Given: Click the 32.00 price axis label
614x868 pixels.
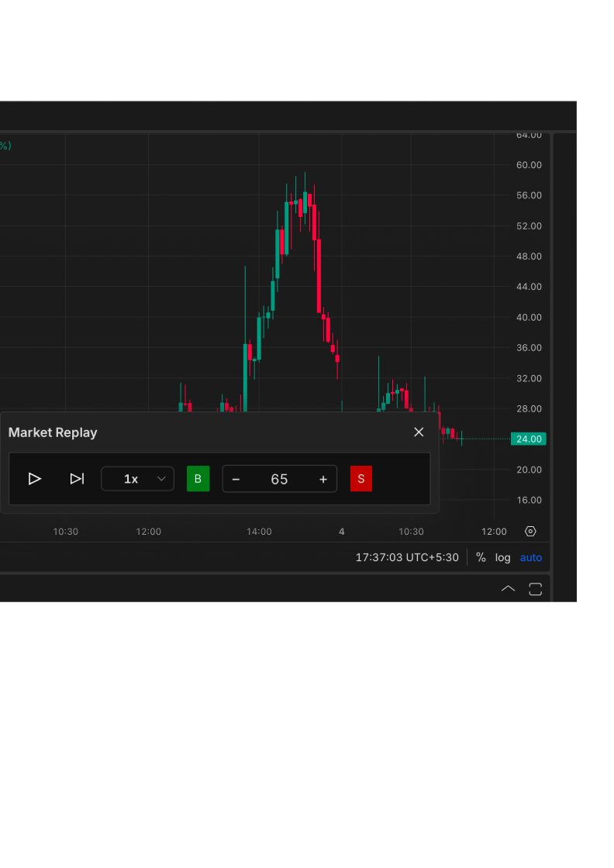Looking at the screenshot, I should pyautogui.click(x=529, y=379).
